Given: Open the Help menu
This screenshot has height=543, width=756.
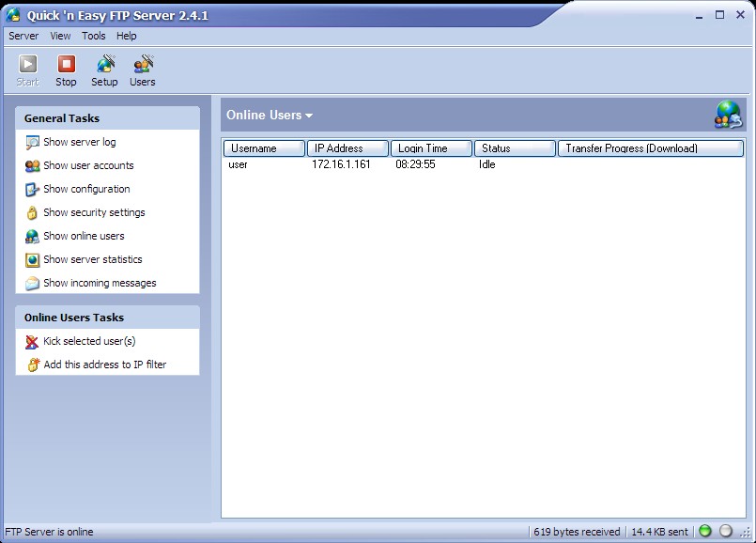Looking at the screenshot, I should click(127, 36).
